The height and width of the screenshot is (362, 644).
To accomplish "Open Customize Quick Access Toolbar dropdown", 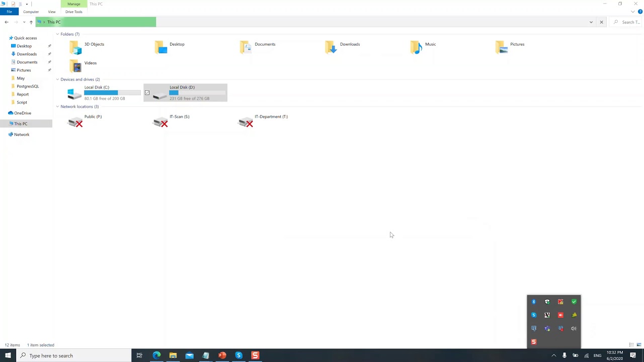I will (x=27, y=4).
